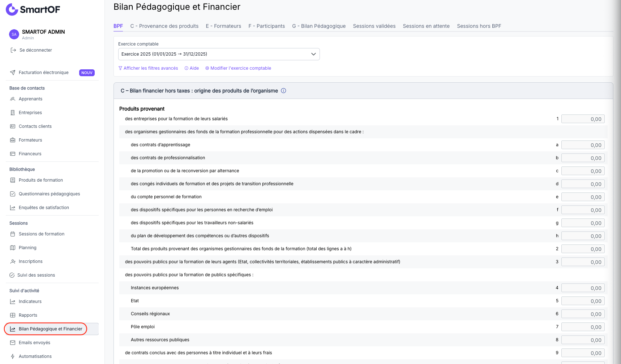Click the Rapports table icon
This screenshot has height=364, width=621.
13,315
